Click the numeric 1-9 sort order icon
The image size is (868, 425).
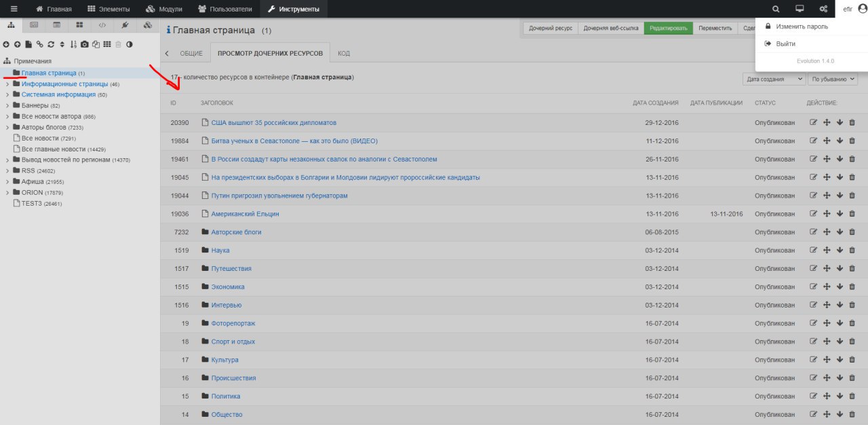tap(73, 44)
